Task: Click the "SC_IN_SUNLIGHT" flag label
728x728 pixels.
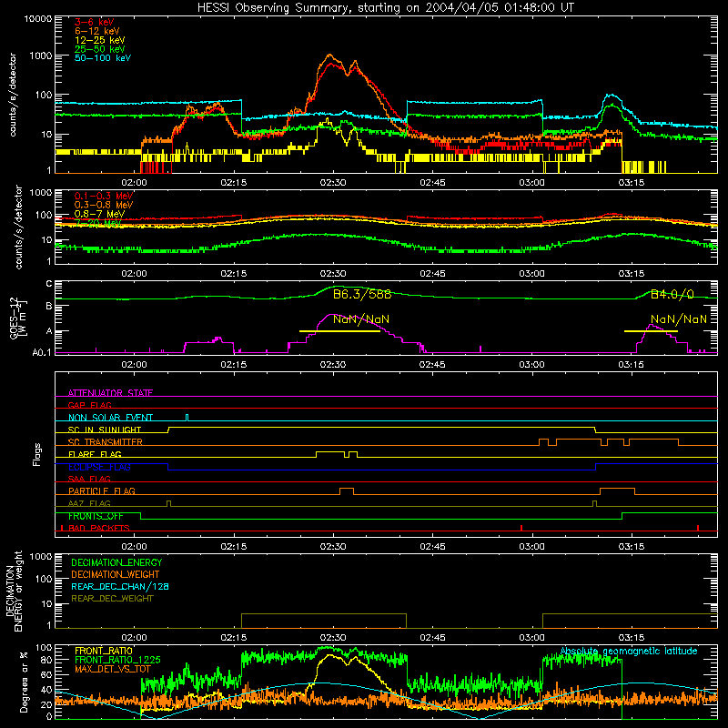Action: point(105,430)
